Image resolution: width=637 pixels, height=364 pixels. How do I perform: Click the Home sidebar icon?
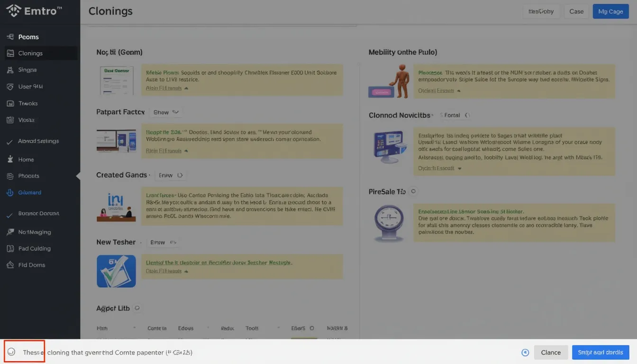tap(10, 160)
